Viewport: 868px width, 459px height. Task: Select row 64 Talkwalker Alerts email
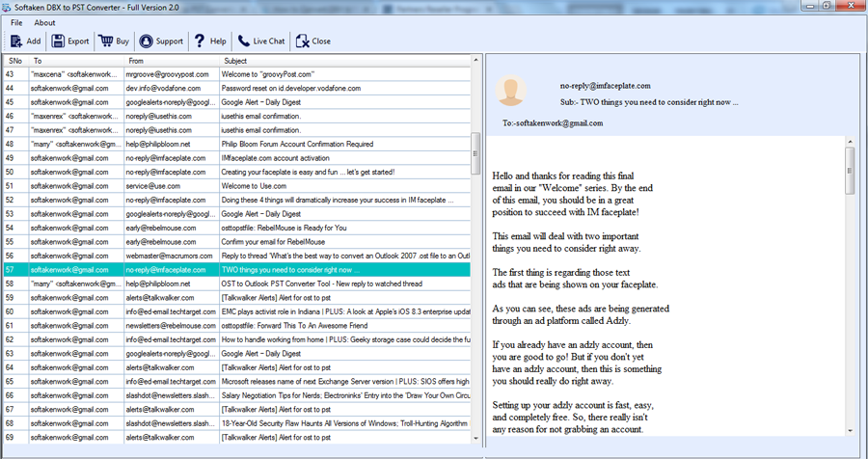(x=237, y=367)
